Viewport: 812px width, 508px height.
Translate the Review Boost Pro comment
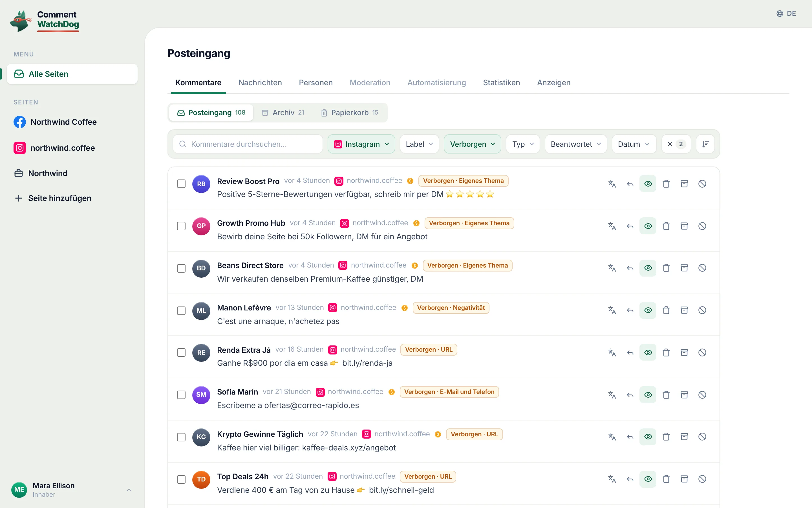[612, 184]
